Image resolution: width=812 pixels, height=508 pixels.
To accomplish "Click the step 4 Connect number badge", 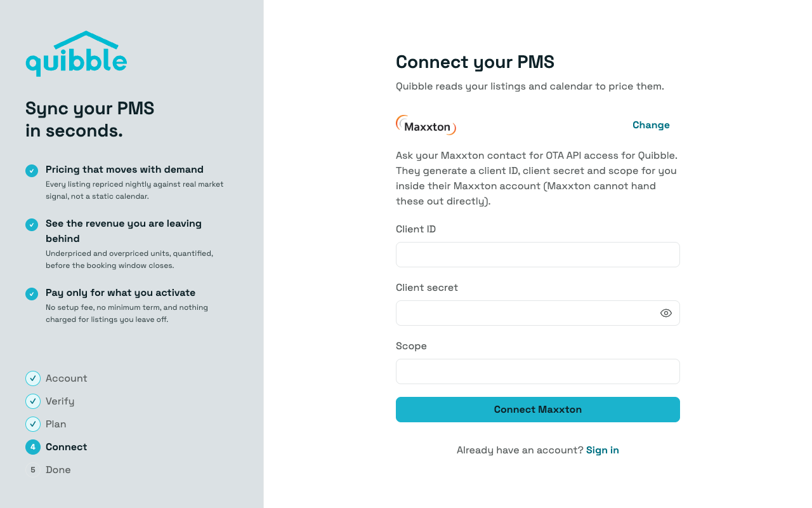I will pyautogui.click(x=33, y=447).
